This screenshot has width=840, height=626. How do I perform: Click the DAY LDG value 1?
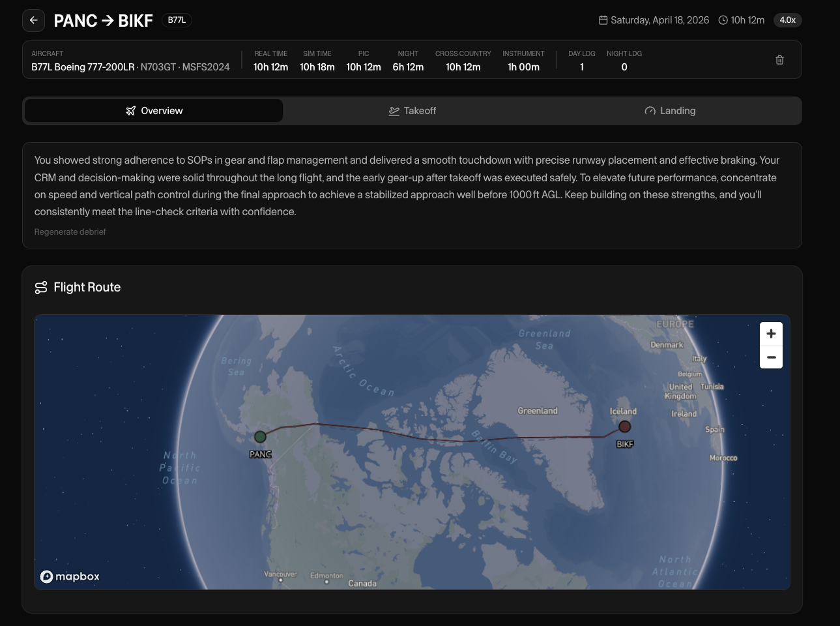click(582, 67)
